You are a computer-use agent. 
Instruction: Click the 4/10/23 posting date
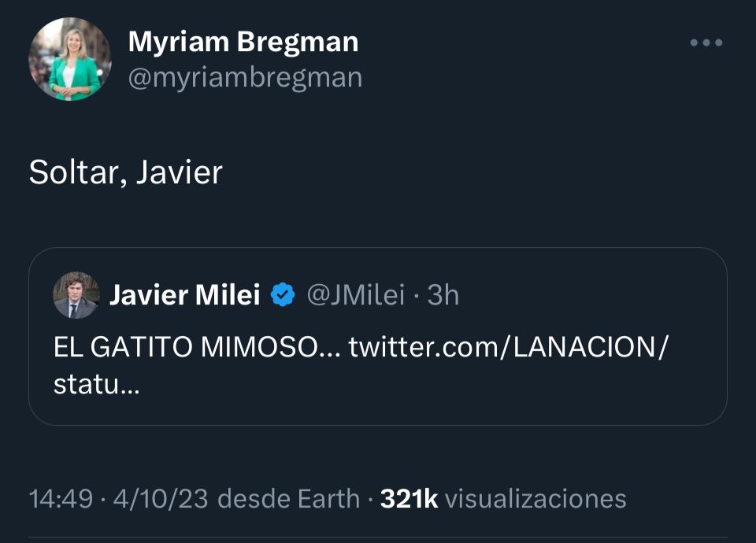click(x=161, y=499)
